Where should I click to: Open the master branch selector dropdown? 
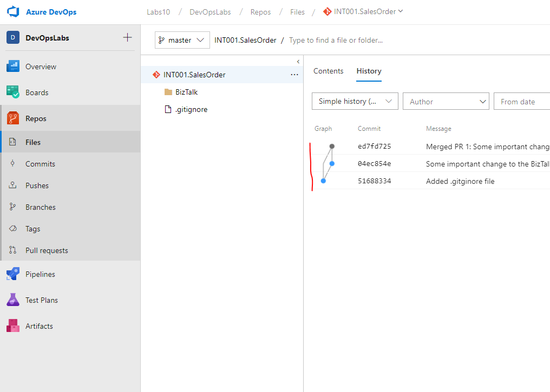point(182,40)
